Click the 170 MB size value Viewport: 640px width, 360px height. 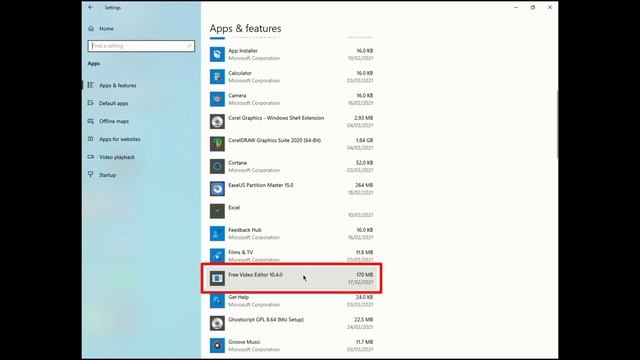(x=364, y=275)
